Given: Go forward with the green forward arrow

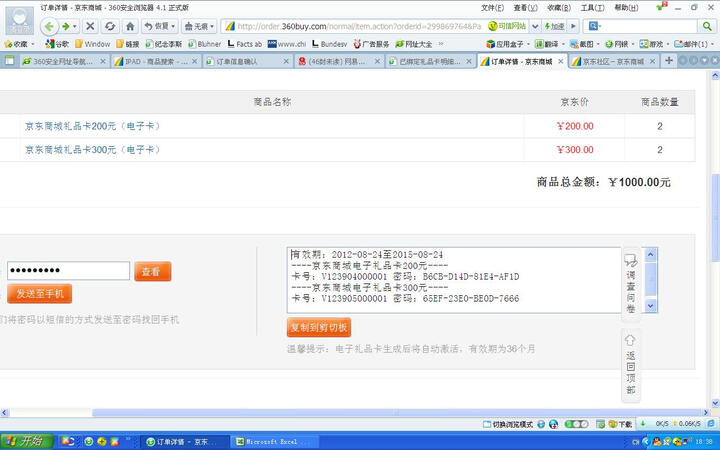Looking at the screenshot, I should (x=66, y=26).
